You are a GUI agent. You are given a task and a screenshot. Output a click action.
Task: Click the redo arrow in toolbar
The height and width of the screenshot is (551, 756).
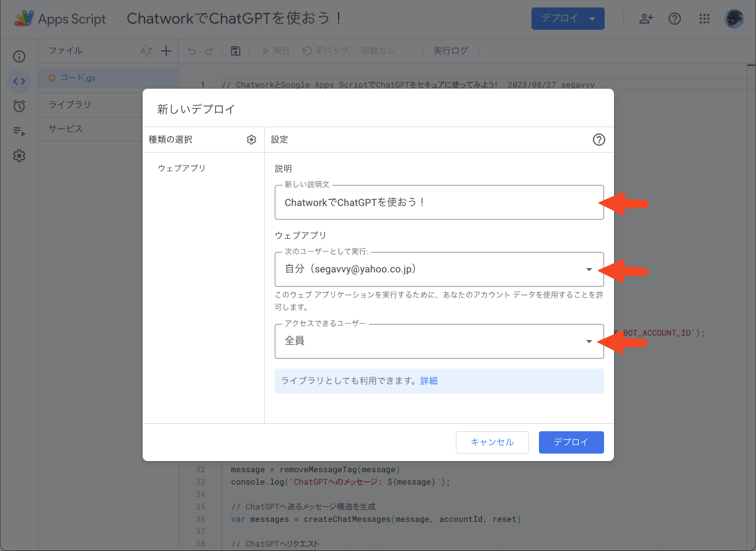click(x=209, y=51)
